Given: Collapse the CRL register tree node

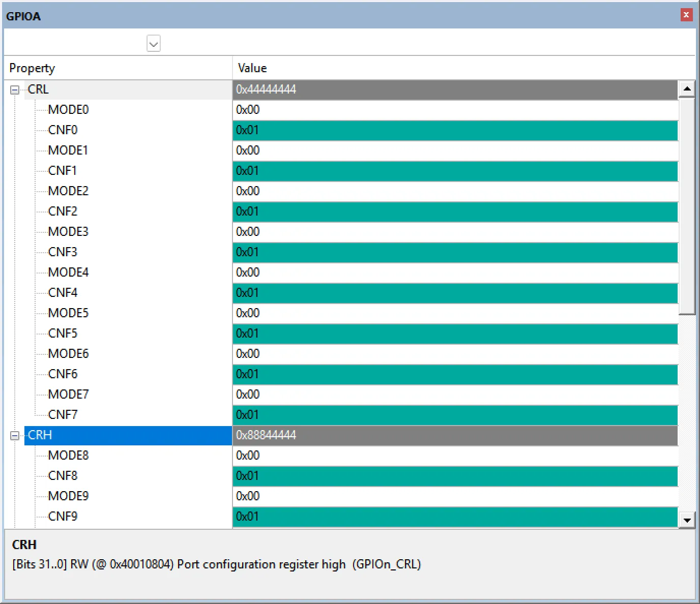Looking at the screenshot, I should click(15, 90).
